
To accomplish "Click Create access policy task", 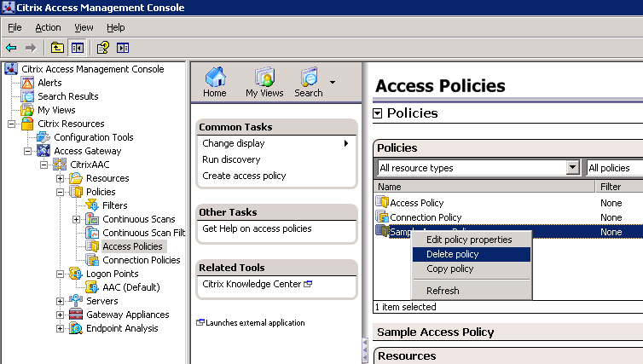I will 244,176.
